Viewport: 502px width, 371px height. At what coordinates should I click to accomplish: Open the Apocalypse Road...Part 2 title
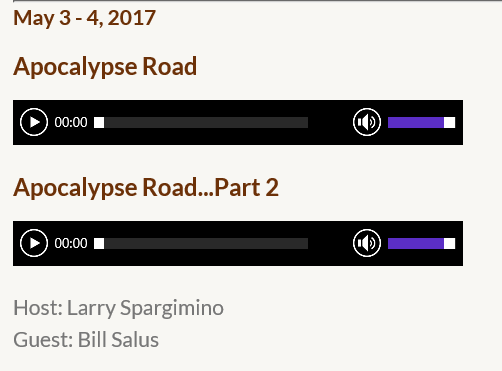(x=146, y=188)
